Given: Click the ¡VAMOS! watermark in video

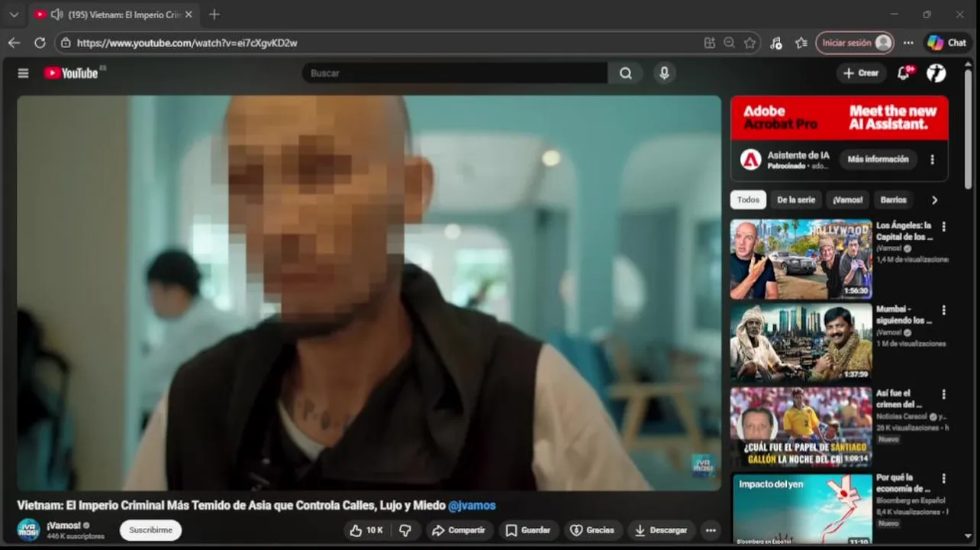Looking at the screenshot, I should coord(703,464).
